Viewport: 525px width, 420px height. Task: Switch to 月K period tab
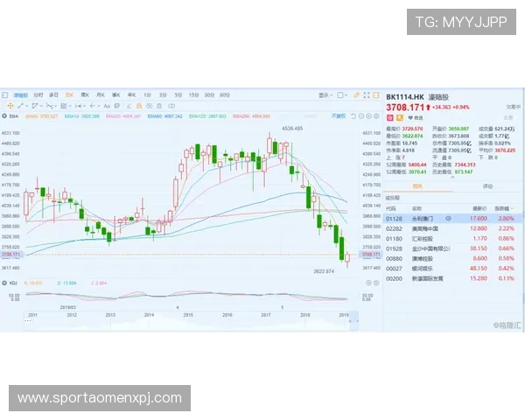(x=101, y=95)
